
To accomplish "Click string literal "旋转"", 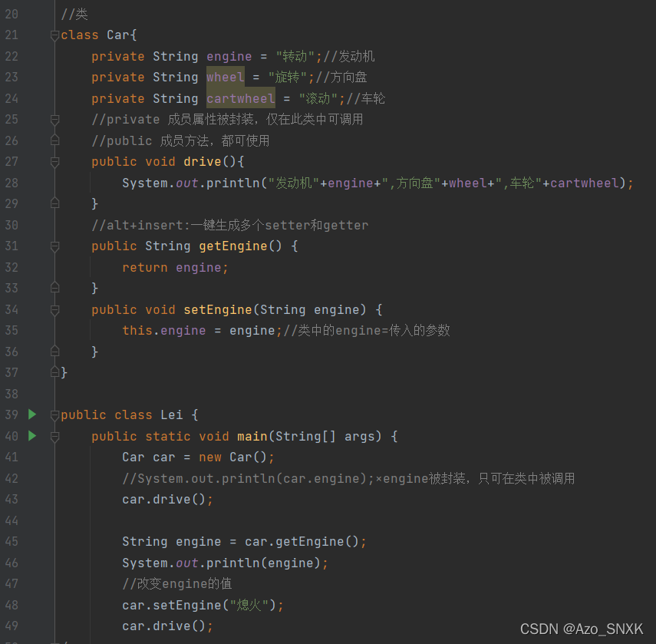I will 287,77.
